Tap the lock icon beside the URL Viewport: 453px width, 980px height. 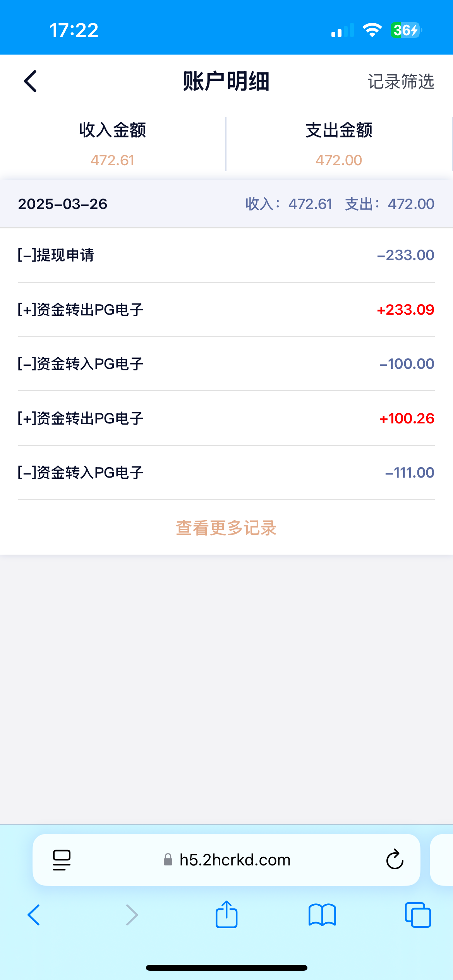tap(168, 860)
